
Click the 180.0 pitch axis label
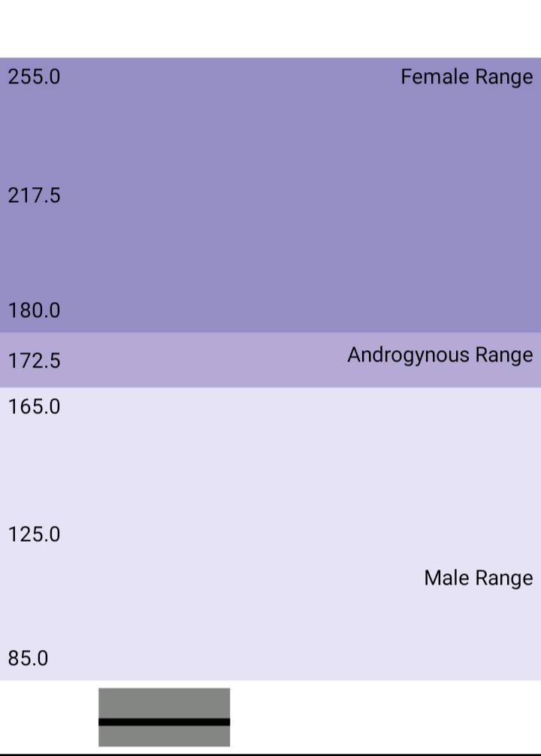34,310
